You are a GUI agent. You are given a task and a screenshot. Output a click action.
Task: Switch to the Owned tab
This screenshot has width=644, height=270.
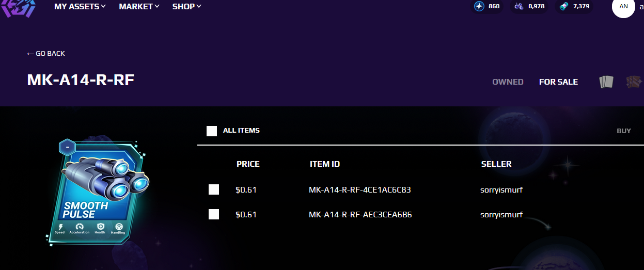coord(508,82)
